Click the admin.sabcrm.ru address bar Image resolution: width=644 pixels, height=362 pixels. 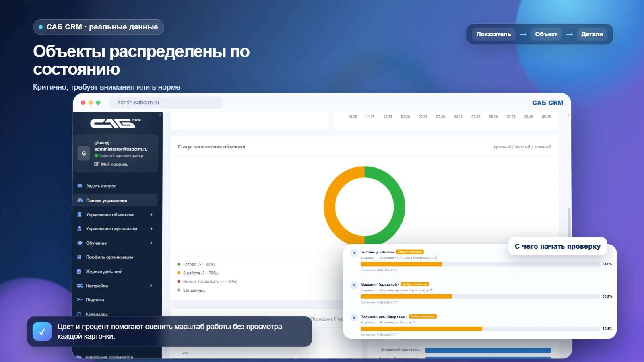pyautogui.click(x=166, y=103)
